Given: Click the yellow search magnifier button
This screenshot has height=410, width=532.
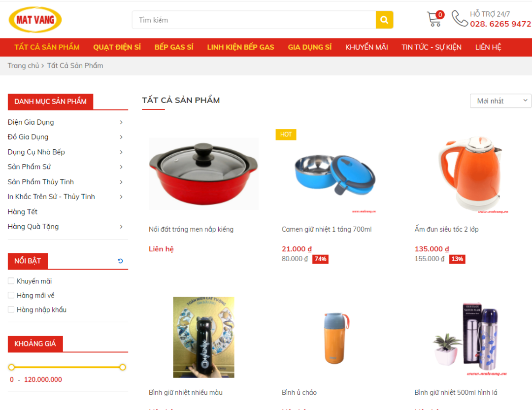Looking at the screenshot, I should click(x=384, y=20).
